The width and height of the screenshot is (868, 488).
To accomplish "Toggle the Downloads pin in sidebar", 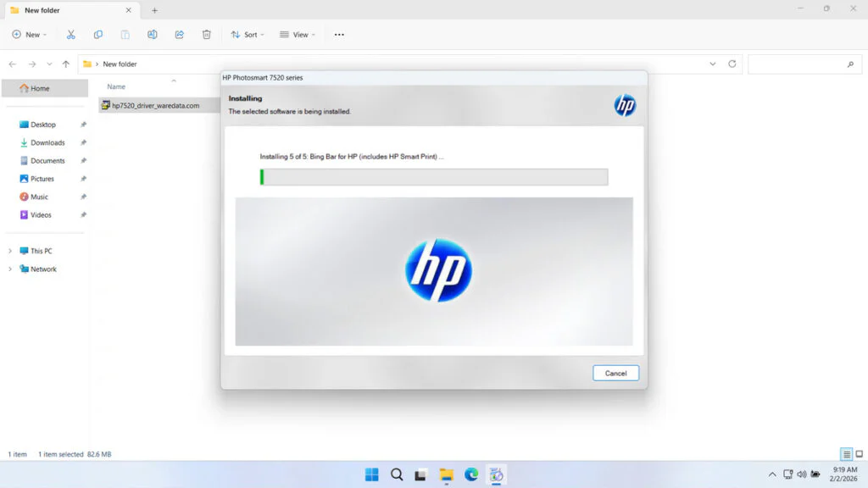I will [82, 142].
